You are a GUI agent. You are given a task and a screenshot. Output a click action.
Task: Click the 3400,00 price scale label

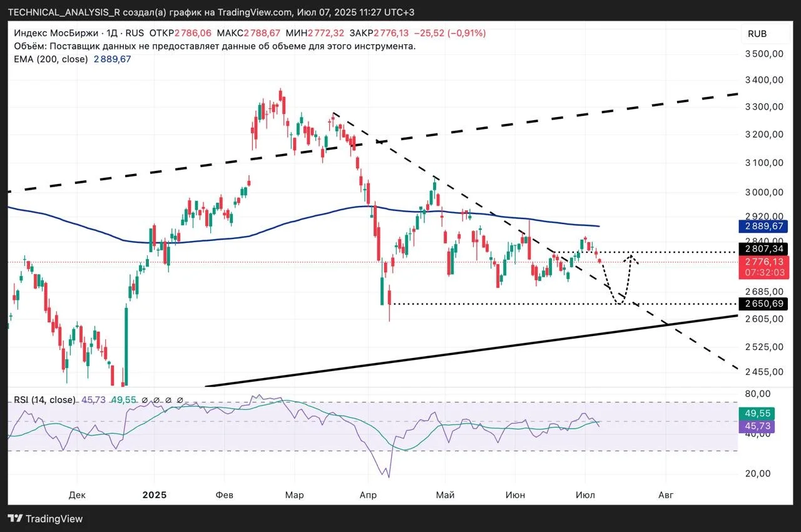pos(765,79)
